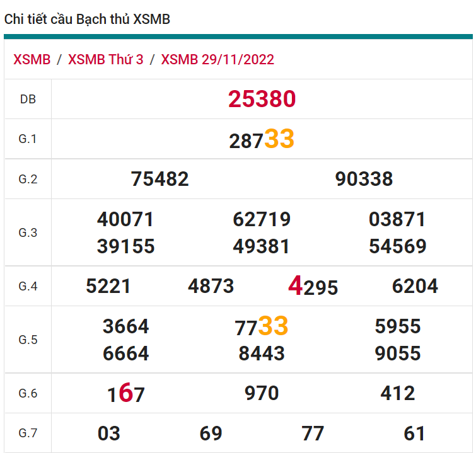Click G.5 number 7733 with orange highlight
The width and height of the screenshot is (476, 453).
[262, 327]
